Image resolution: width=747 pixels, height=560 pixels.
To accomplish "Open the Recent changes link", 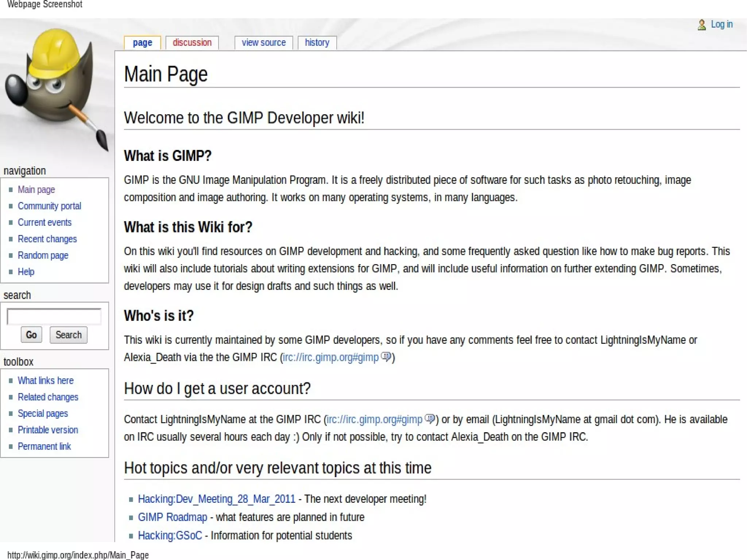I will click(x=47, y=239).
